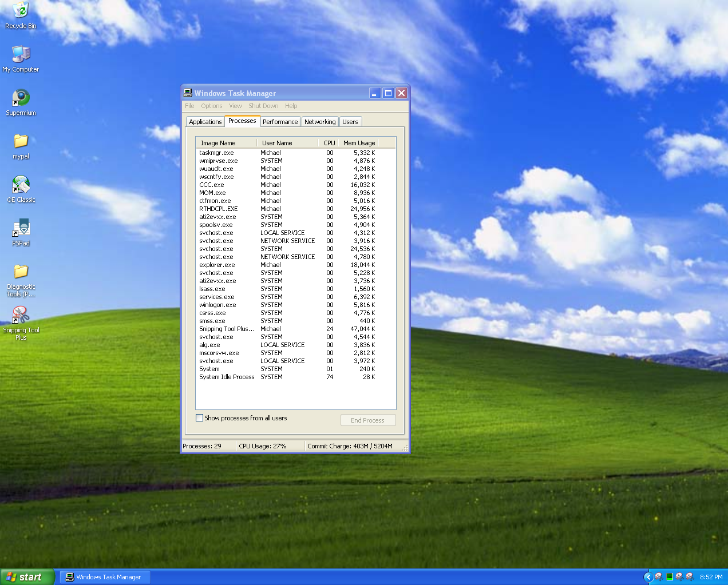The height and width of the screenshot is (585, 728).
Task: Switch to the Users tab
Action: 350,122
